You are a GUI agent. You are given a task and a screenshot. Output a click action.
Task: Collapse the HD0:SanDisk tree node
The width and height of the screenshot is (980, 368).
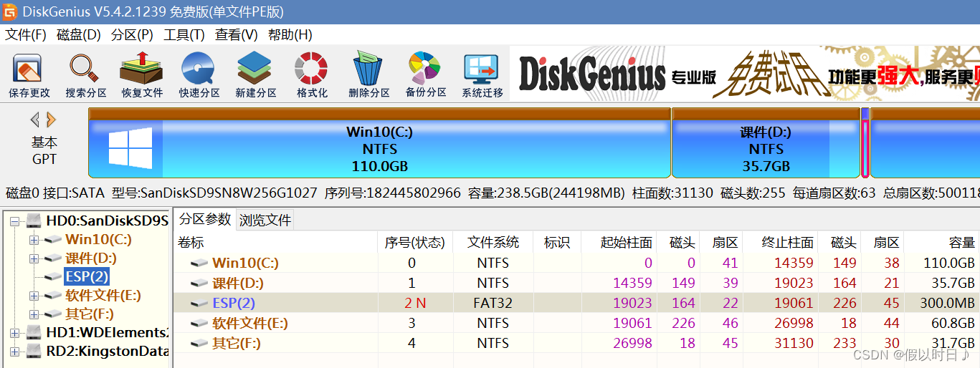15,221
